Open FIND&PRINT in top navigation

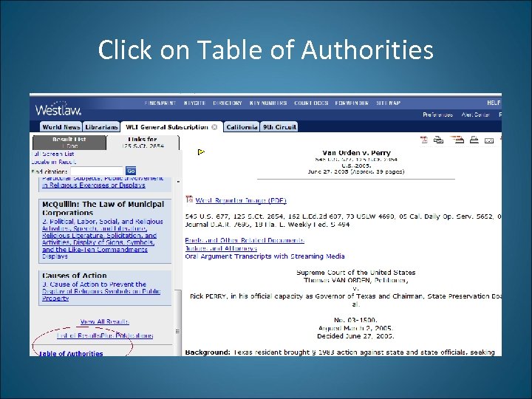[160, 103]
